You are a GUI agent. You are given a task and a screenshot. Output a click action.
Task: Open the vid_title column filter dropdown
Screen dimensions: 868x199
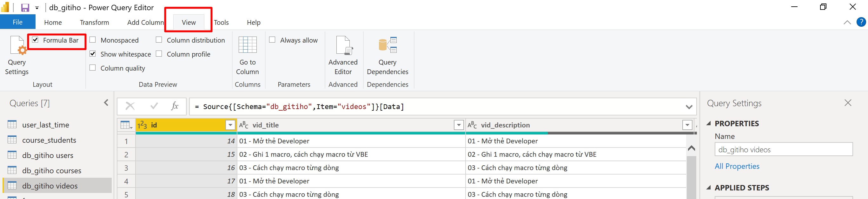pos(459,125)
